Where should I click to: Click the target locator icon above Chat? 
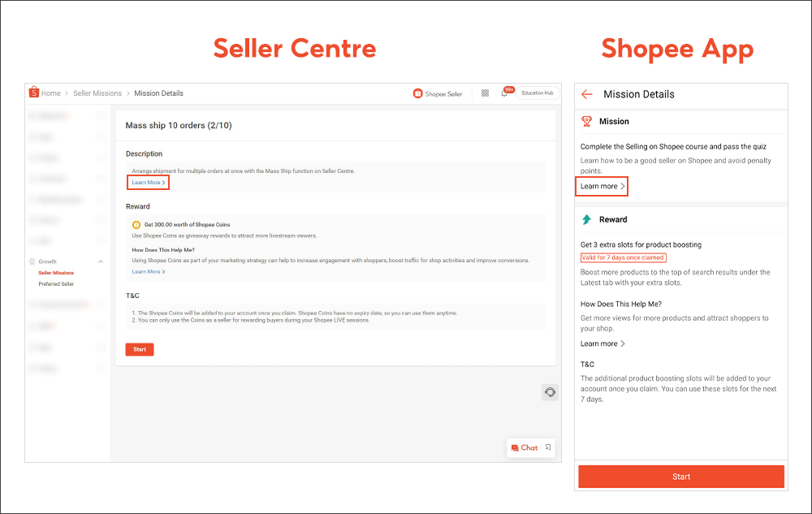[x=550, y=391]
